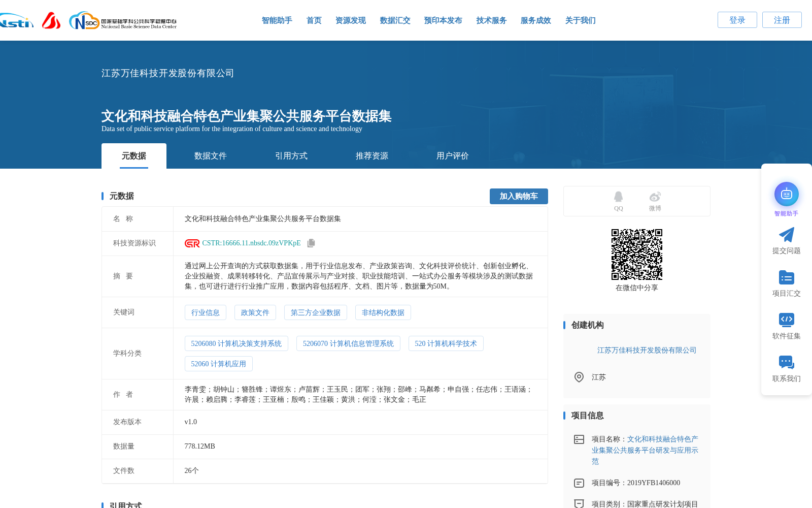Click the 在微信中分享 caption
Screen dimensions: 812x508
coord(637,288)
